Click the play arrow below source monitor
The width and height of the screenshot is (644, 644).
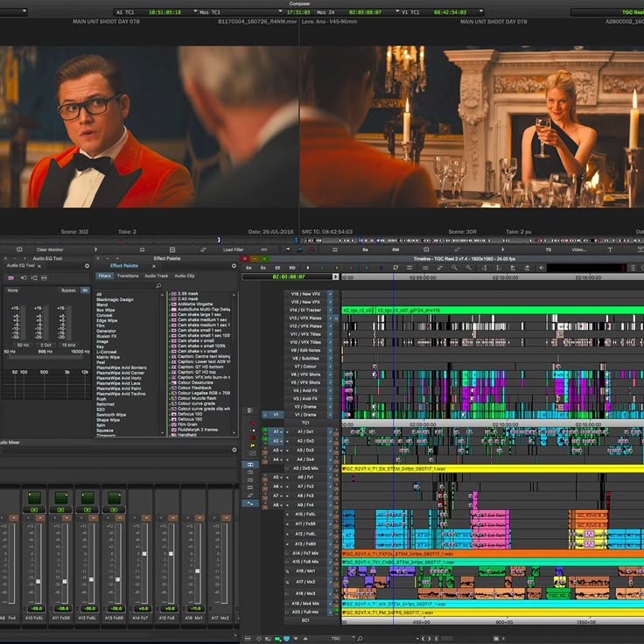[95, 249]
